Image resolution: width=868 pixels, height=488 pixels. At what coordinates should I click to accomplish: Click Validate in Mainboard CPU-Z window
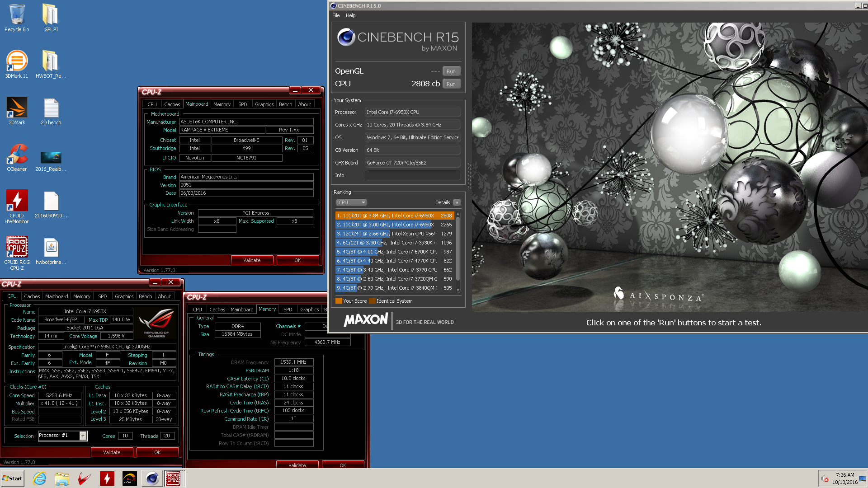[x=252, y=260]
